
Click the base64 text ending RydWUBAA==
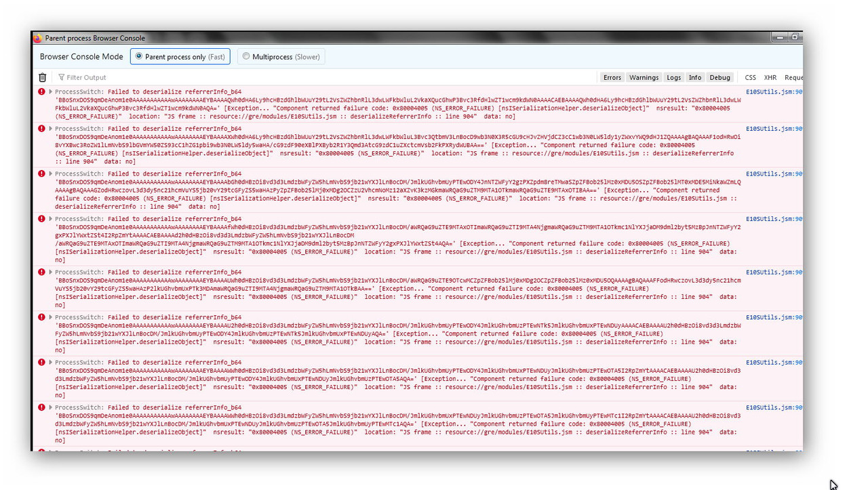398,141
